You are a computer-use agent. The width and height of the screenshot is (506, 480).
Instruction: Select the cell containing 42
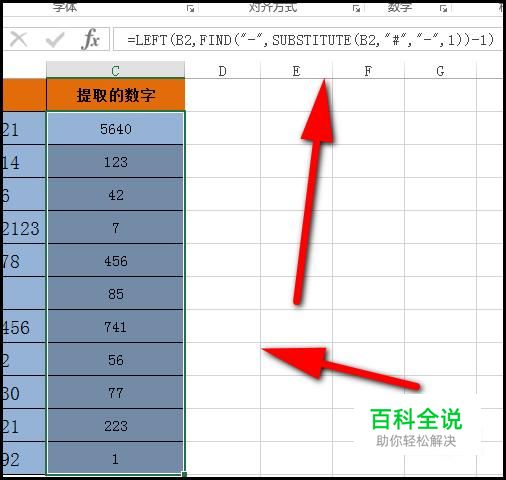[x=115, y=194]
